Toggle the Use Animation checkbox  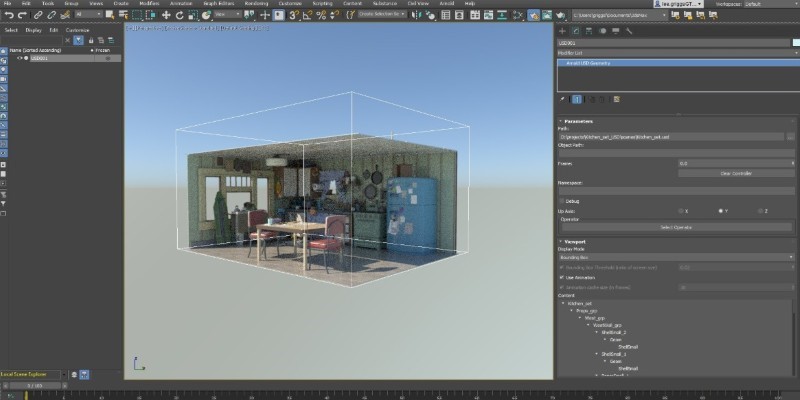[562, 278]
